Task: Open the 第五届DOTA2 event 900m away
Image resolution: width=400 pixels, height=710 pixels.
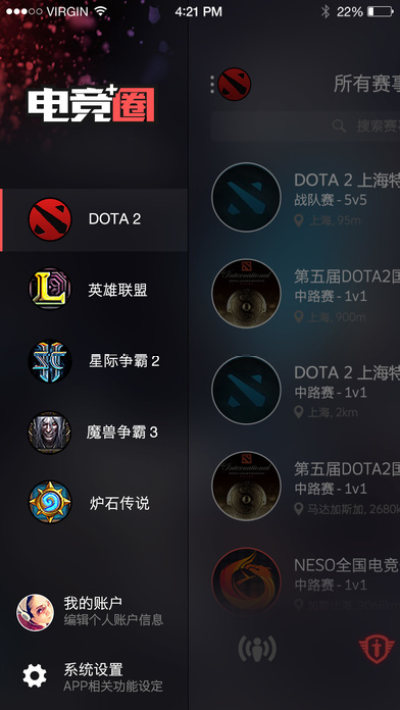Action: click(306, 294)
